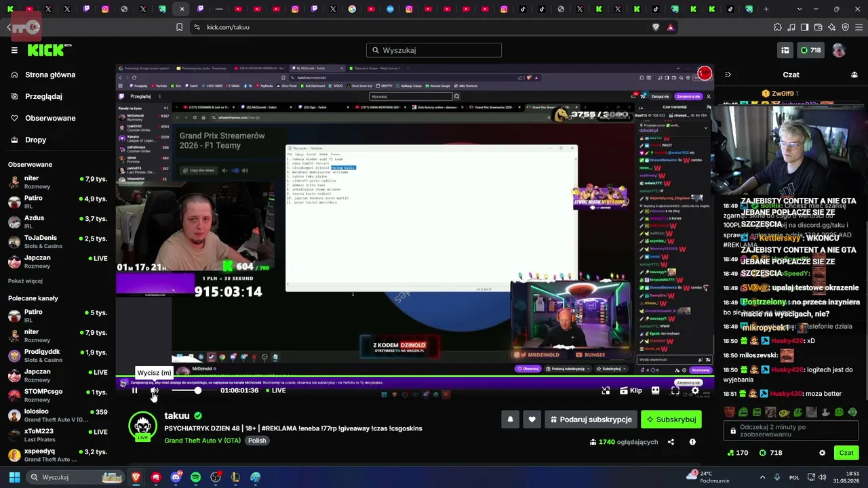Open player settings gear
This screenshot has width=868, height=488.
click(x=695, y=390)
